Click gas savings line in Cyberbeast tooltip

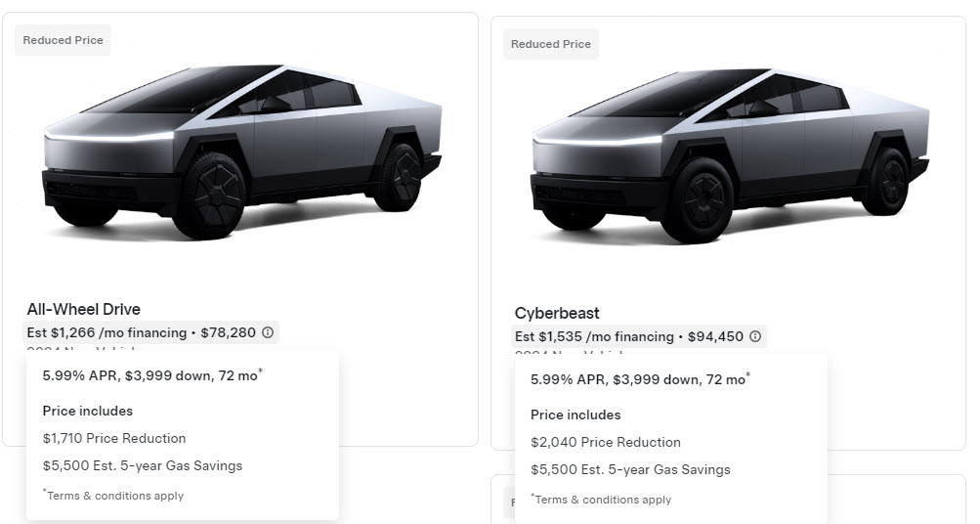[x=630, y=469]
